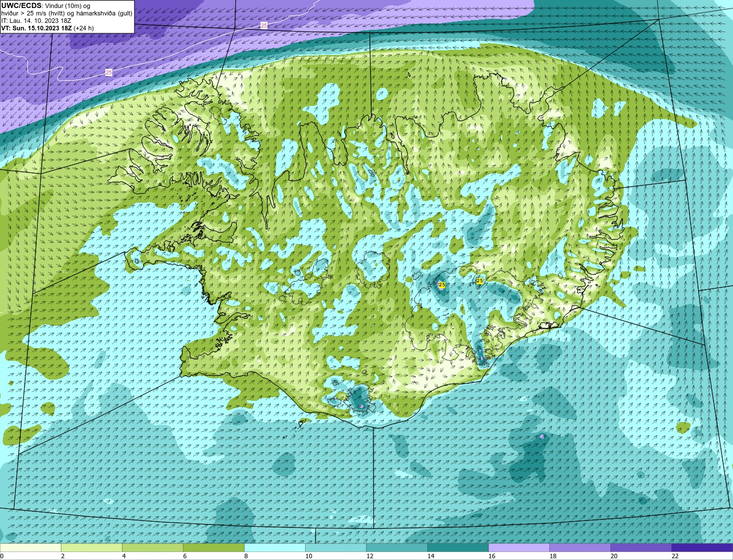Screen dimensions: 733x560
Task: Click the white "25" contour label farthest from the title box
Action: [x=264, y=25]
